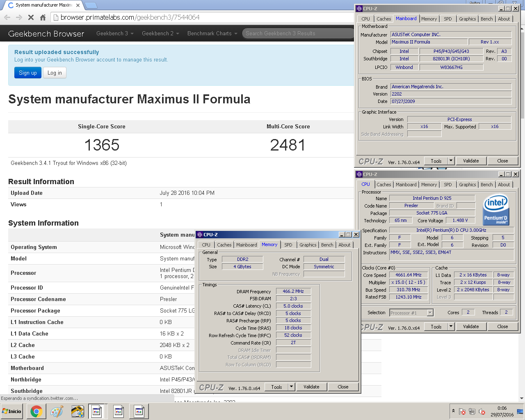Select the third CPU-Z taskbar window button
The height and width of the screenshot is (420, 525).
(139, 411)
